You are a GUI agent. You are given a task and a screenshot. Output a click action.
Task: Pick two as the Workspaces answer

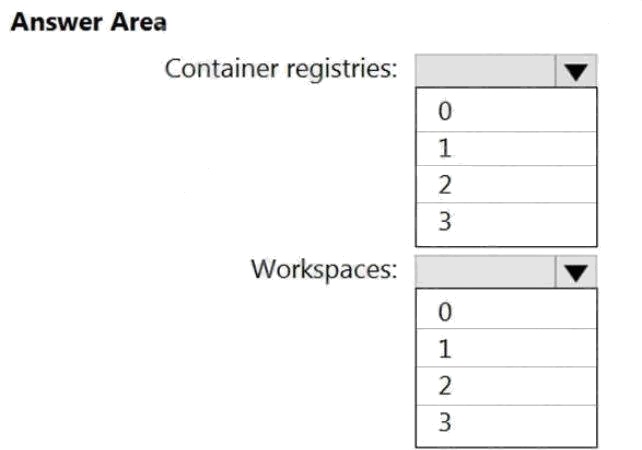(505, 385)
